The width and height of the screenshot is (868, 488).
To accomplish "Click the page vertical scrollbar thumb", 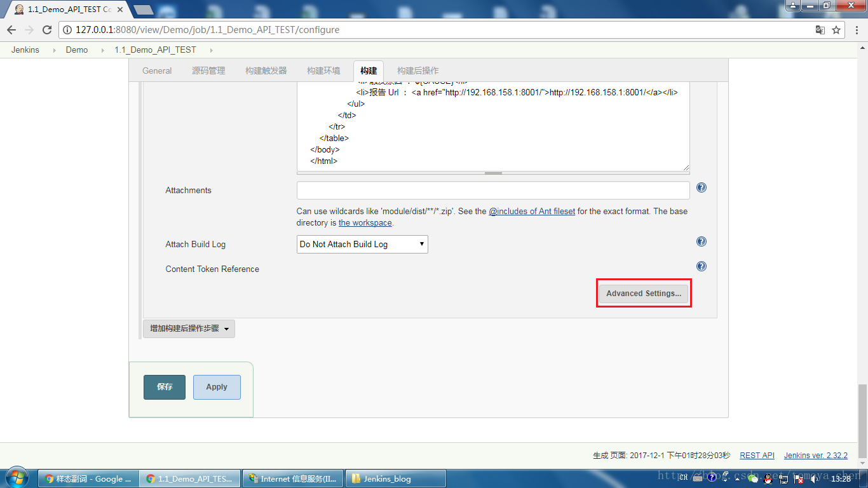I will click(x=862, y=421).
